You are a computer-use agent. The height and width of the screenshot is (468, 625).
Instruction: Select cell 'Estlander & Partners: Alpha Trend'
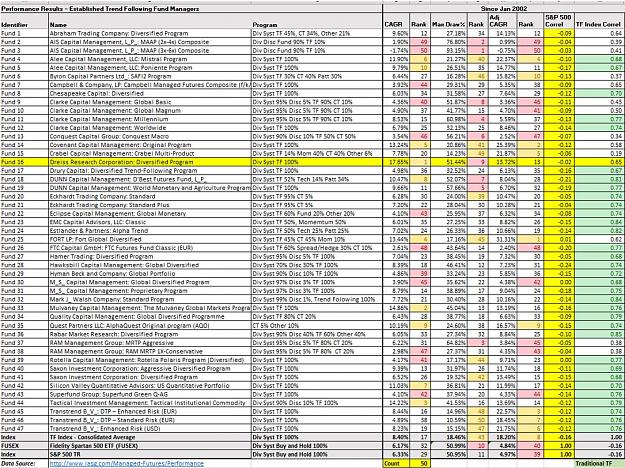(x=150, y=231)
